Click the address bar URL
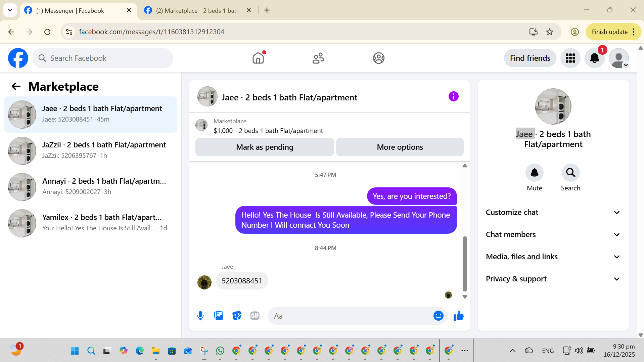The width and height of the screenshot is (644, 362). (x=151, y=32)
